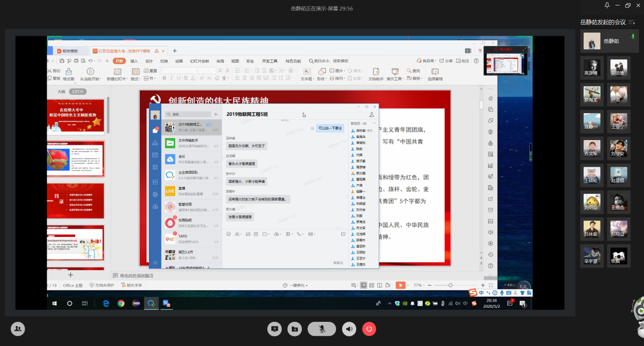This screenshot has height=346, width=644.
Task: Click the chat search box in WeCom
Action: pyautogui.click(x=188, y=114)
